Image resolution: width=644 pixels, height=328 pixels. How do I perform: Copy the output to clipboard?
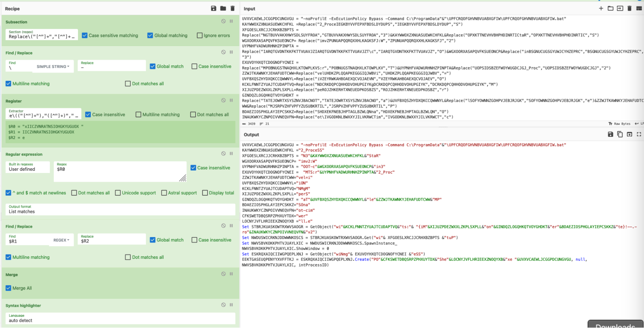(620, 134)
